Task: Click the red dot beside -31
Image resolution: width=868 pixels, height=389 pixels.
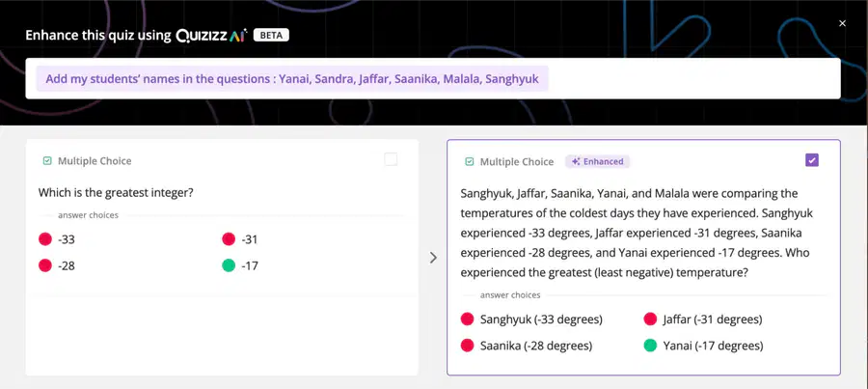Action: 229,239
